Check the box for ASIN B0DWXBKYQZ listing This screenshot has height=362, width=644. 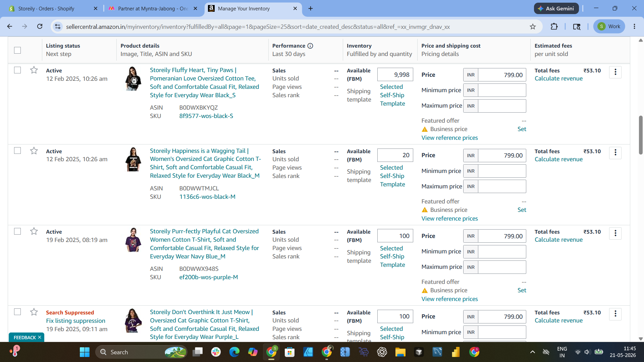[17, 70]
